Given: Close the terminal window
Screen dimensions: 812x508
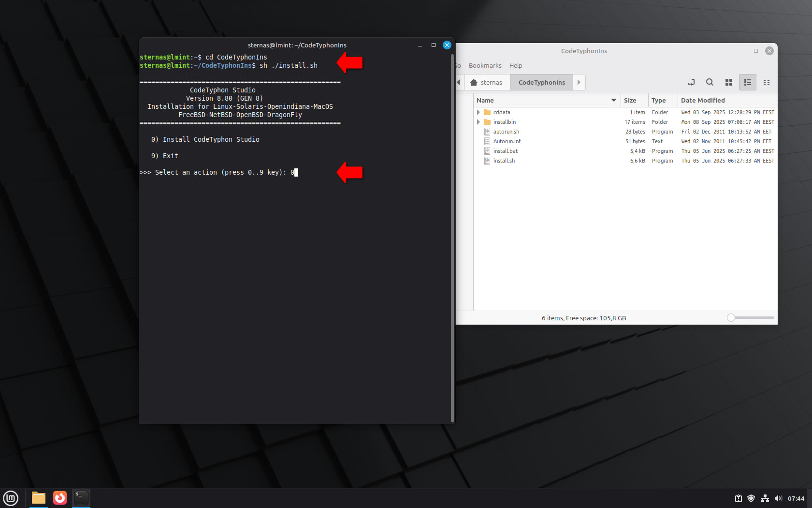Looking at the screenshot, I should click(x=447, y=45).
